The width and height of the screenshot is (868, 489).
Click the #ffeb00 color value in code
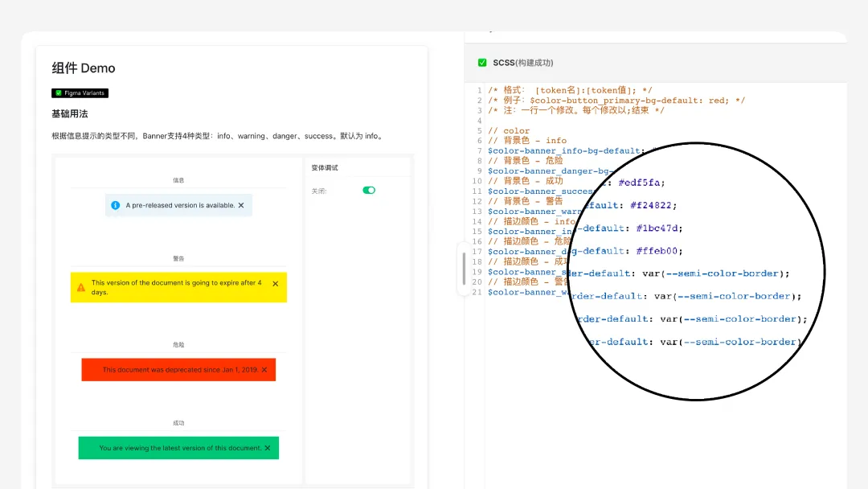click(659, 251)
